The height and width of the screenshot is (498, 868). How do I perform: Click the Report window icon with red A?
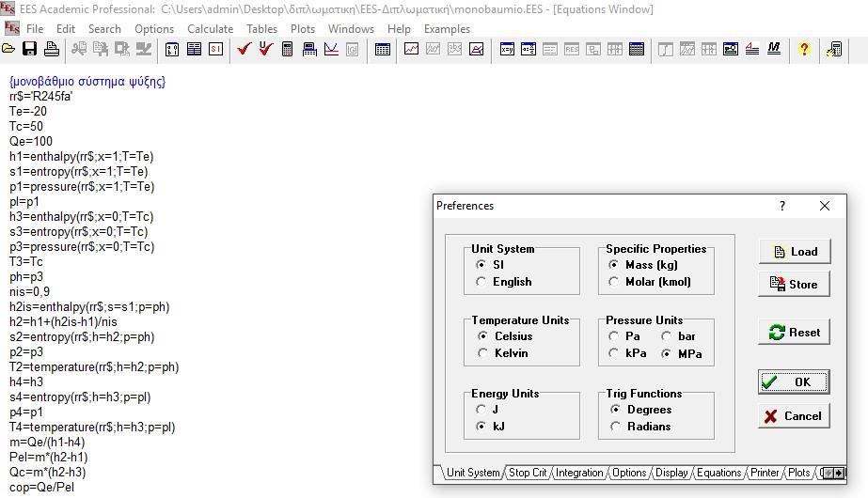point(752,49)
